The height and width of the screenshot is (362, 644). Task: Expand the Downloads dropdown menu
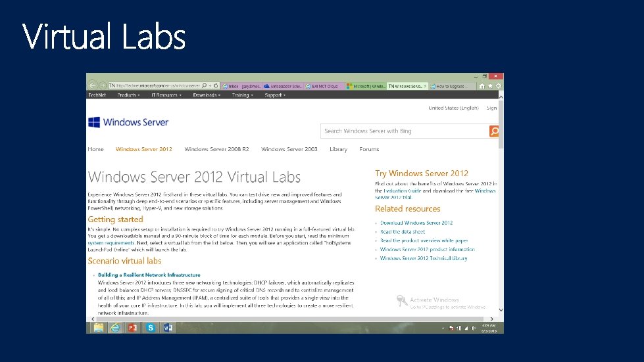(207, 95)
